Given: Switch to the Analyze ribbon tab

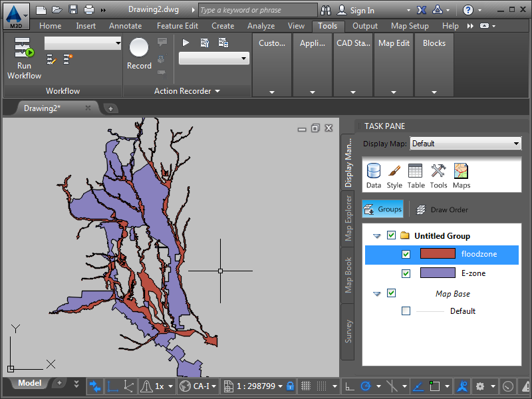Looking at the screenshot, I should point(261,26).
